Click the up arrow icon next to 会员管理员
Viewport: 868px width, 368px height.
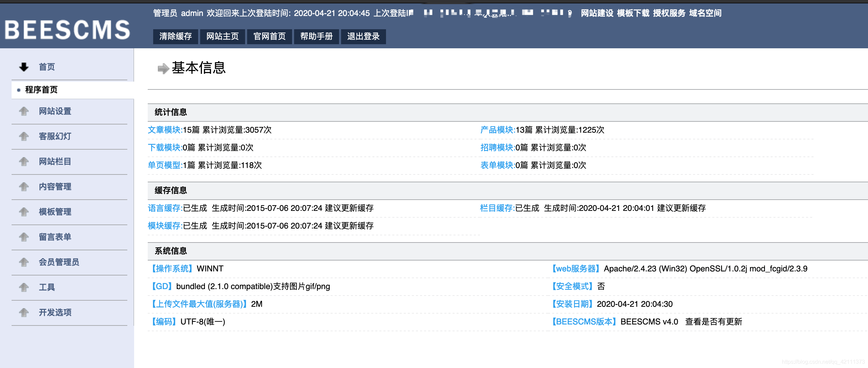point(23,262)
